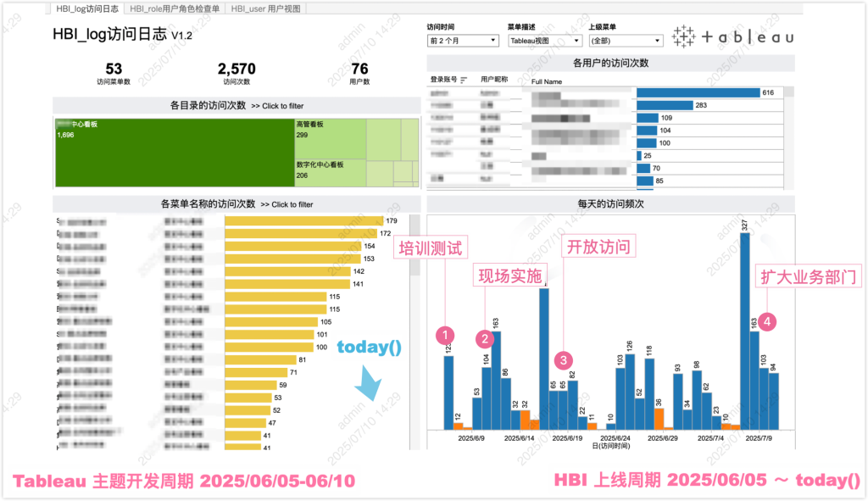Select the user bar labeled 109
868x501 pixels.
[x=648, y=118]
